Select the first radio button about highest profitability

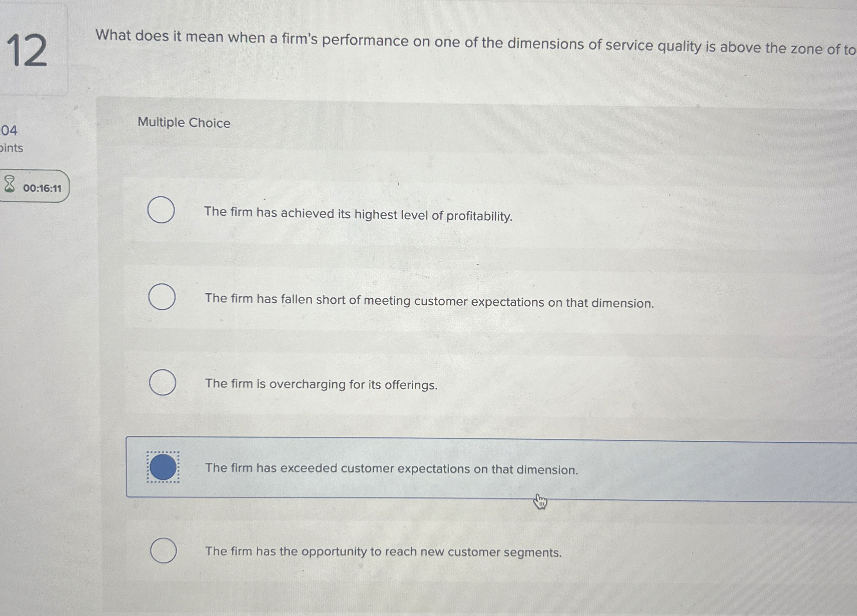point(162,210)
